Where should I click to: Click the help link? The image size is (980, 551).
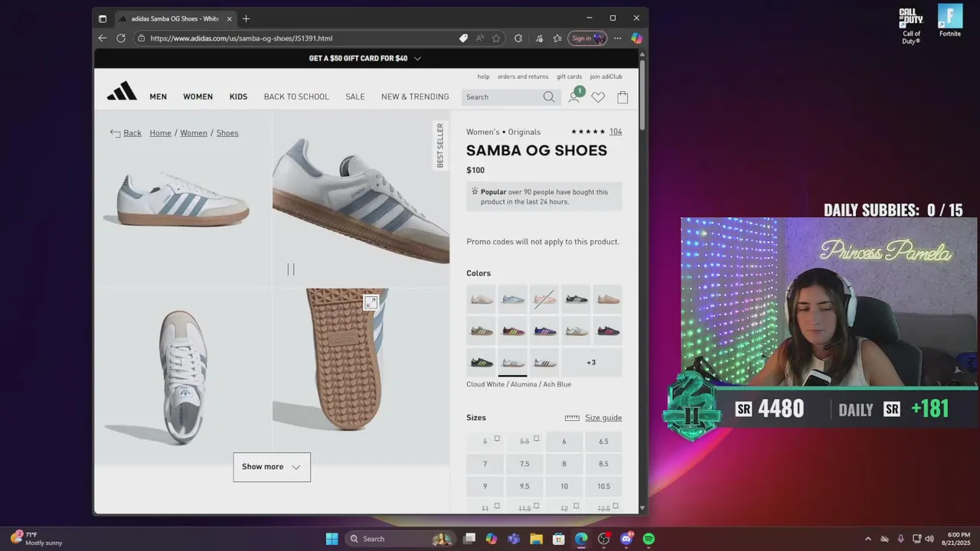[x=483, y=77]
